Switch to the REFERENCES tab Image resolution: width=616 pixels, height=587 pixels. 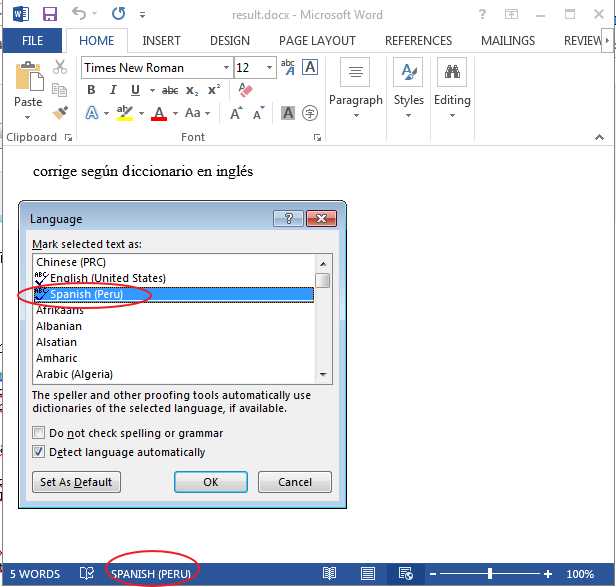point(418,40)
